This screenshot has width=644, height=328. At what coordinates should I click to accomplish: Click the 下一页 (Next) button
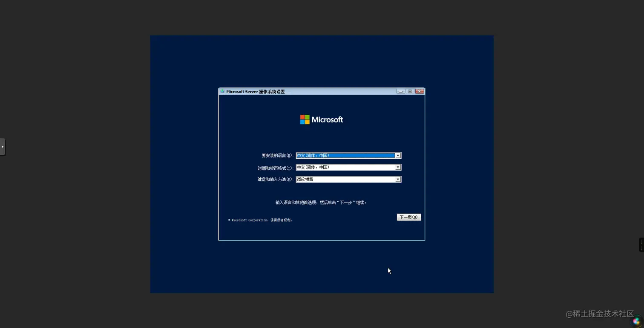click(x=409, y=218)
